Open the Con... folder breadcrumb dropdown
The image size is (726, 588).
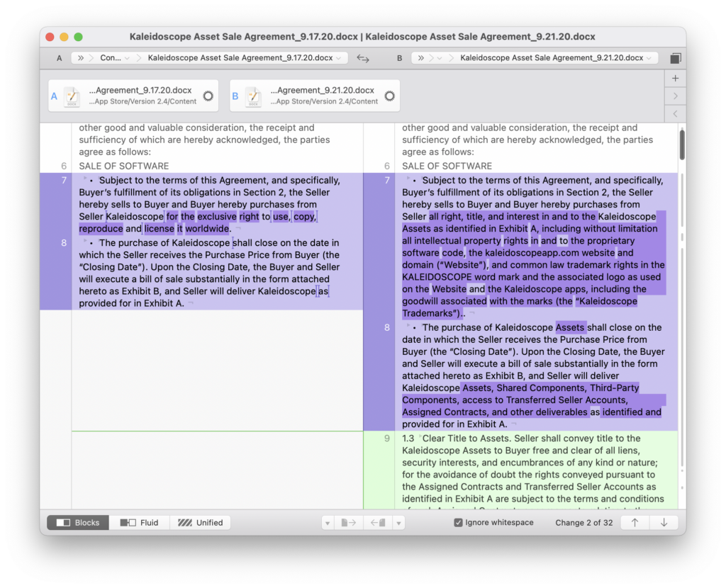pos(115,58)
